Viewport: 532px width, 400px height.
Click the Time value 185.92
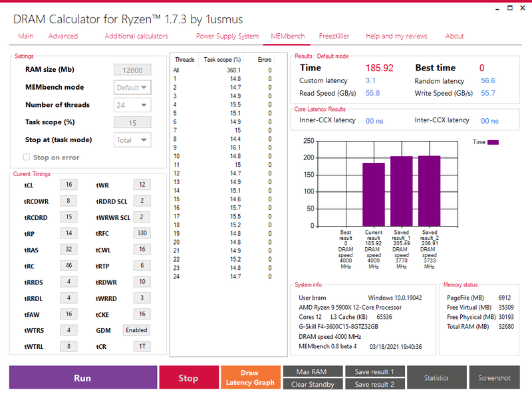(379, 68)
